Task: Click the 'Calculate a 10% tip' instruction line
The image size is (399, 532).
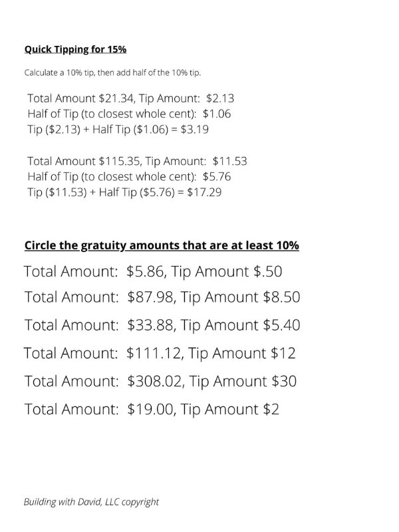Action: tap(112, 73)
